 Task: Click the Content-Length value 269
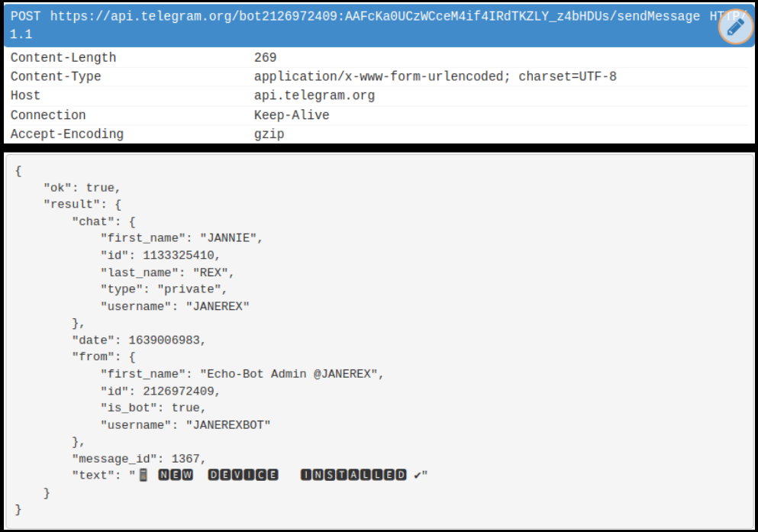[x=265, y=57]
